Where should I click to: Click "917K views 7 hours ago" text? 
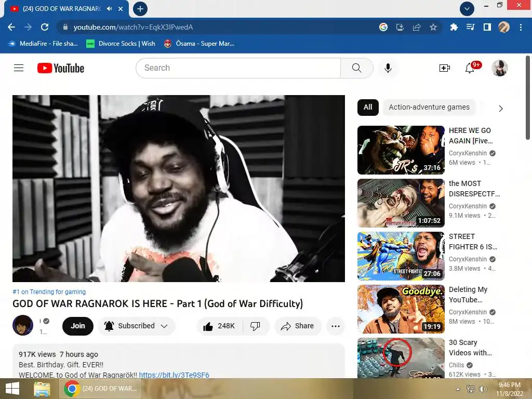(58, 354)
